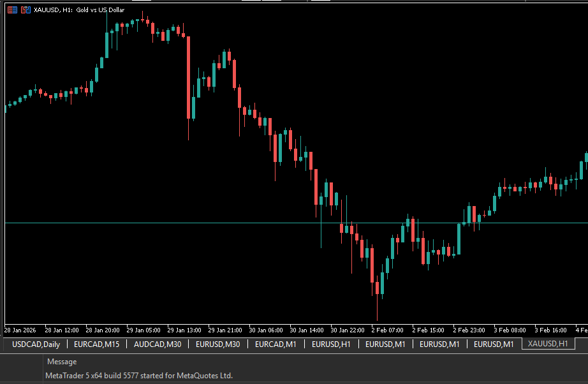
Task: Click the '2 Feb 23:00' time label
Action: pos(469,330)
